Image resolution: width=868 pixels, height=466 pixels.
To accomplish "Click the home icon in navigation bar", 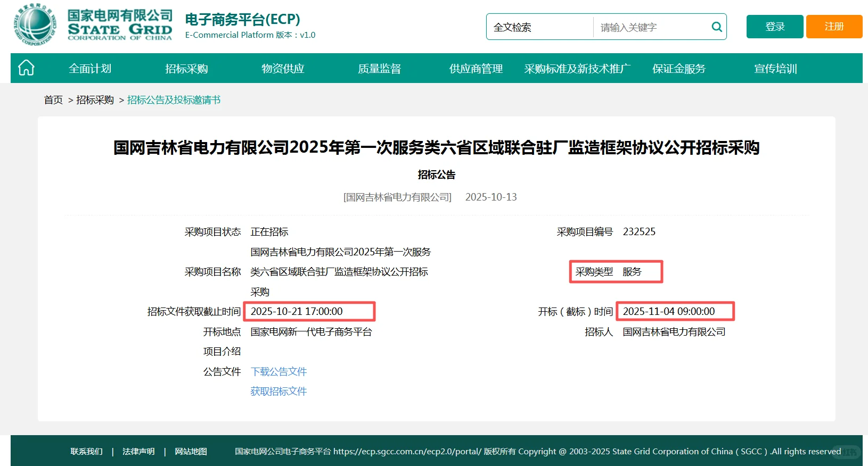I will click(26, 68).
